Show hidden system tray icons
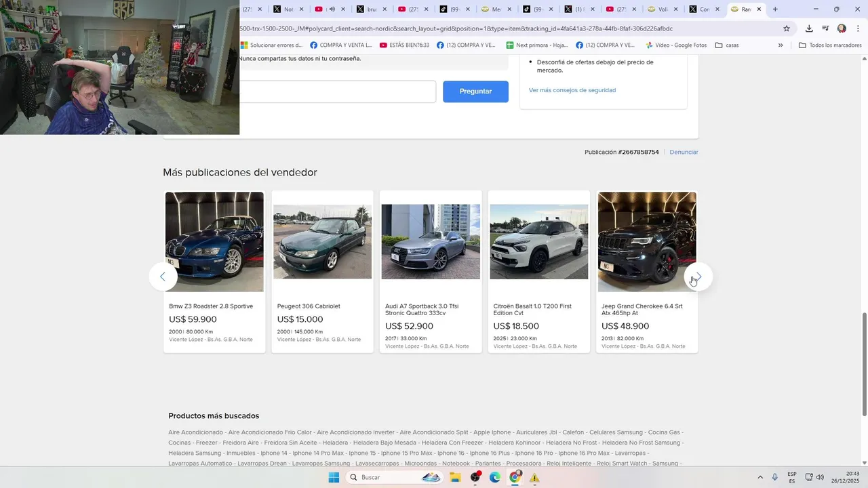868x488 pixels. 760,477
